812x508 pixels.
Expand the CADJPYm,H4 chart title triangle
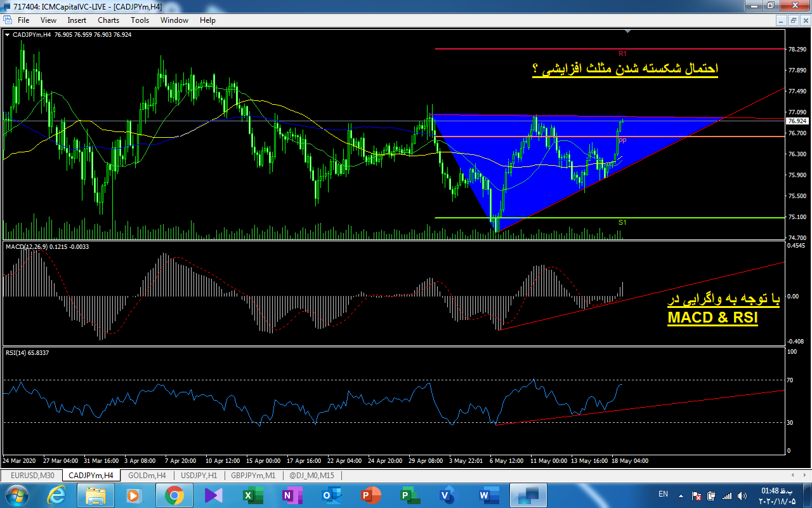7,35
